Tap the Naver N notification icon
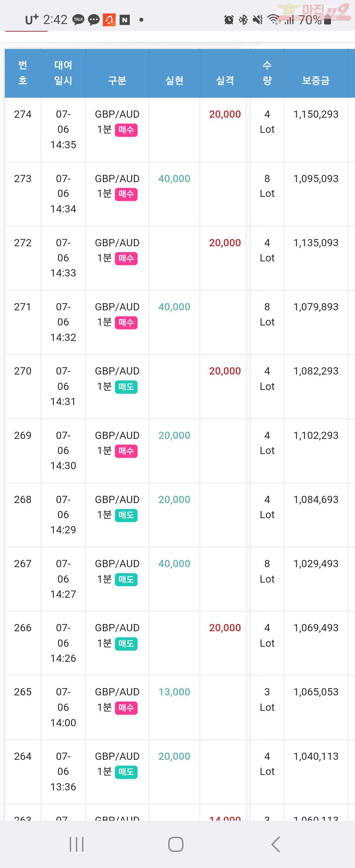This screenshot has width=355, height=868. (125, 20)
